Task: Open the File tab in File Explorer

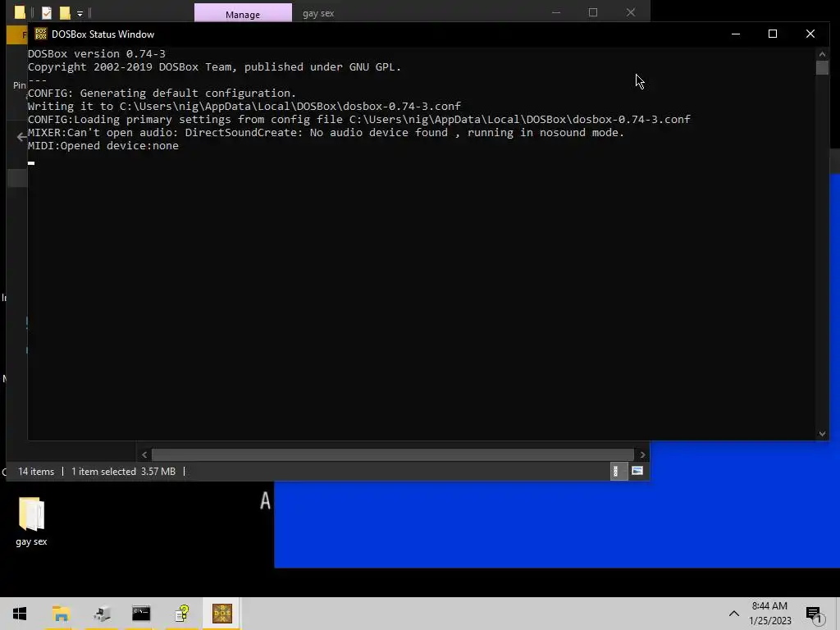Action: pos(17,34)
